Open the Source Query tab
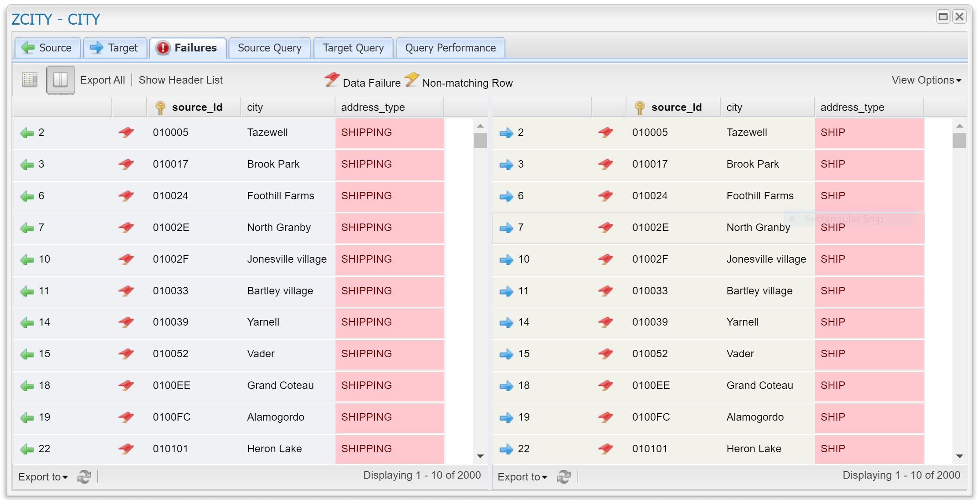980x502 pixels. 270,48
